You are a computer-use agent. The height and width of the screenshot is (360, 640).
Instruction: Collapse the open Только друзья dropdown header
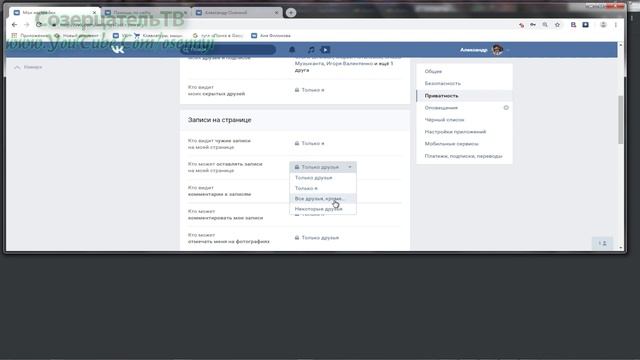[x=323, y=167]
